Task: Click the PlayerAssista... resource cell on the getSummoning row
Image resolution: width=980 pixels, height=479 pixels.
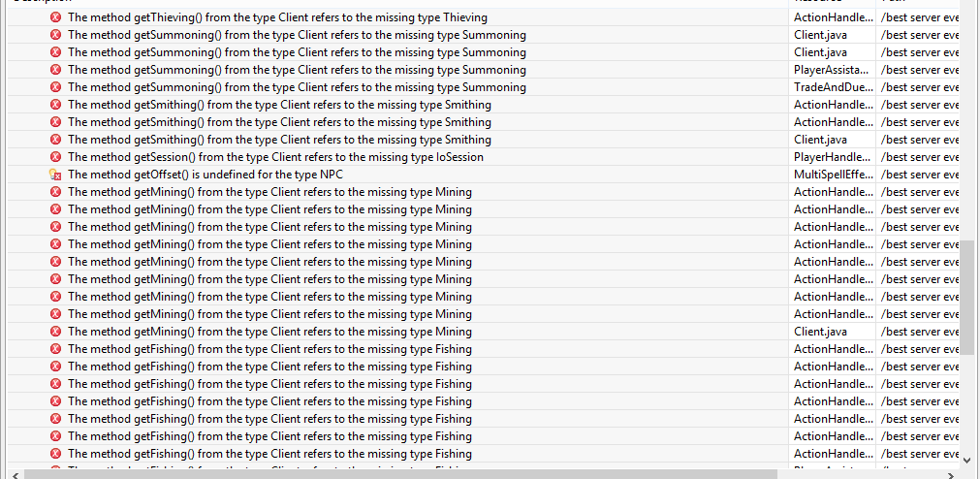Action: (833, 70)
